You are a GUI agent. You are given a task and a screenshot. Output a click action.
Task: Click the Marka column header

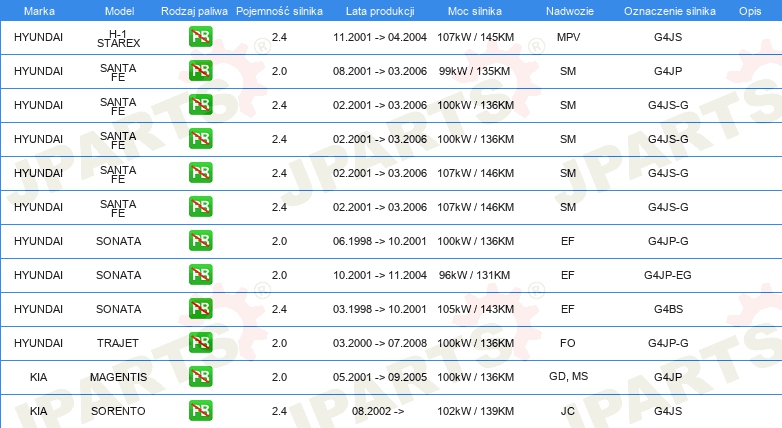(x=39, y=11)
